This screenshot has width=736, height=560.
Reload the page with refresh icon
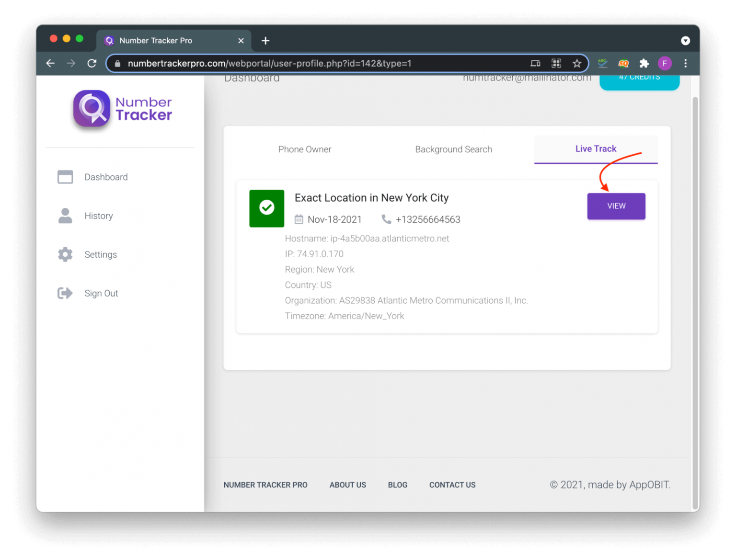click(x=92, y=63)
